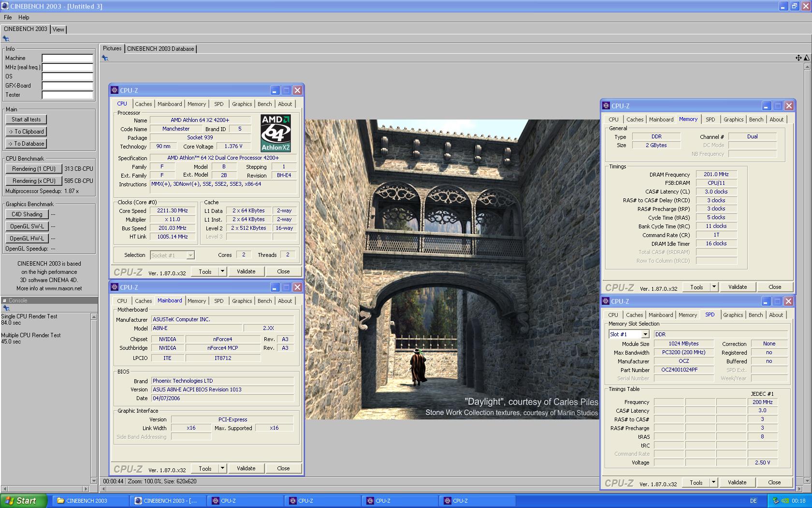Screen dimensions: 812x508
Task: Run Rendering (x CPU) benchmark
Action: click(34, 181)
